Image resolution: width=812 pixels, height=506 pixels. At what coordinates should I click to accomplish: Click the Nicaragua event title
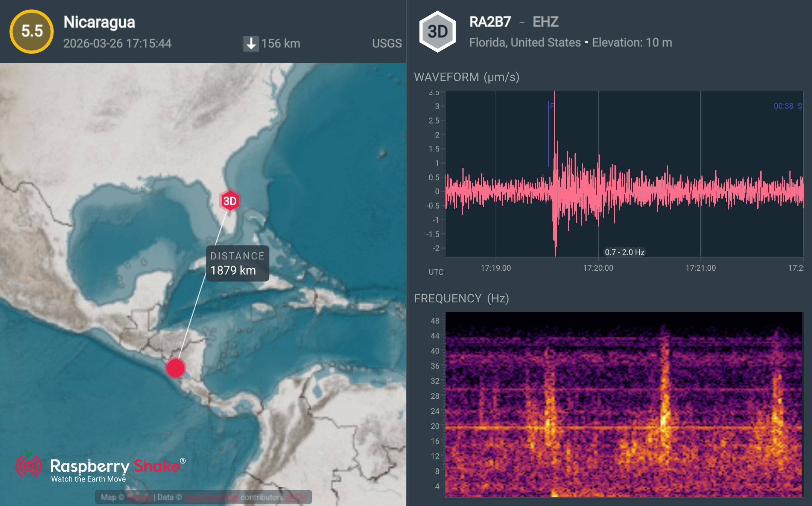[99, 22]
